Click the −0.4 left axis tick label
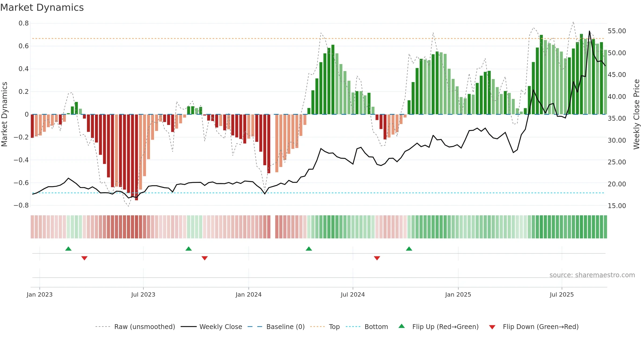Viewport: 644px width, 362px height. [x=21, y=160]
